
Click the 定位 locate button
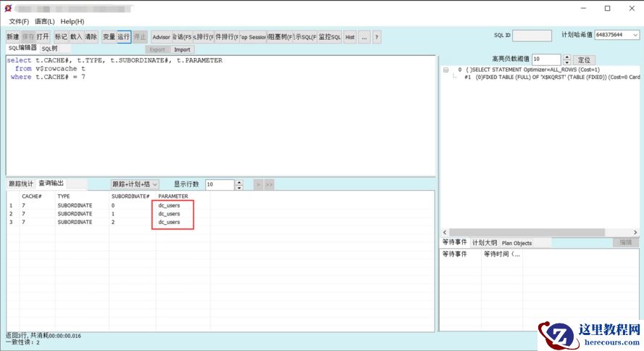pos(584,59)
